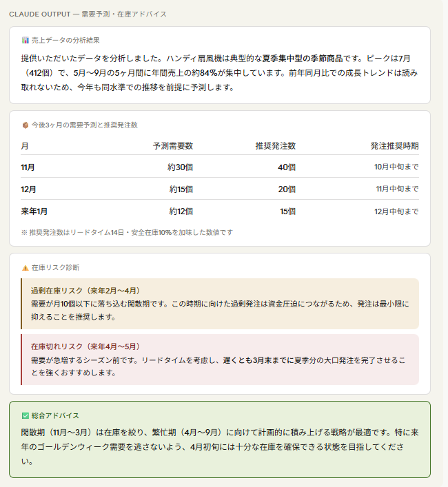Click the 40個 recommended order cell
The height and width of the screenshot is (487, 448).
click(287, 167)
